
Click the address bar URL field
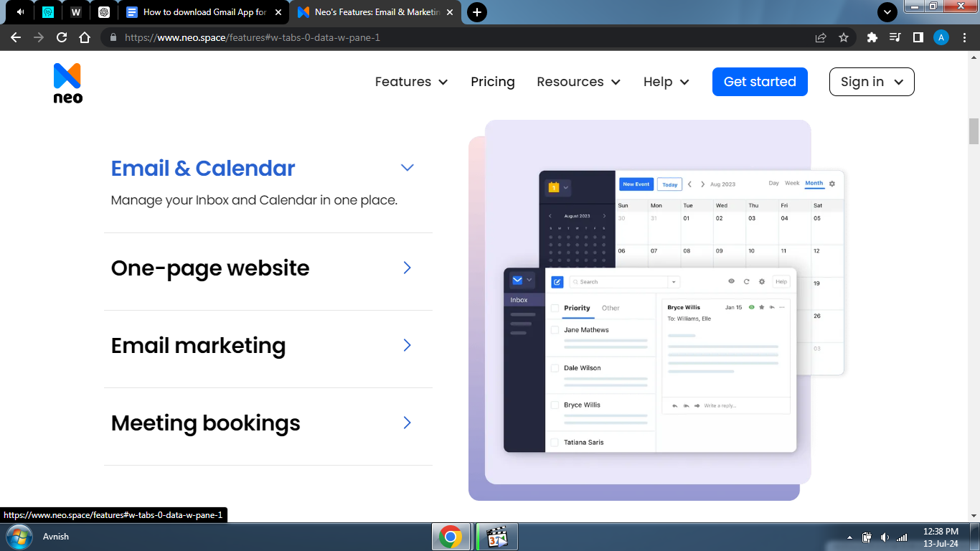[x=459, y=37]
